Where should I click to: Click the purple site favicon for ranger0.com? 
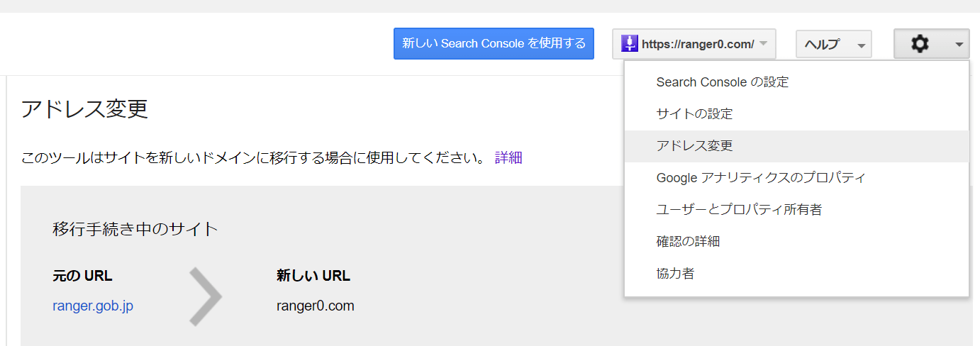pos(630,44)
